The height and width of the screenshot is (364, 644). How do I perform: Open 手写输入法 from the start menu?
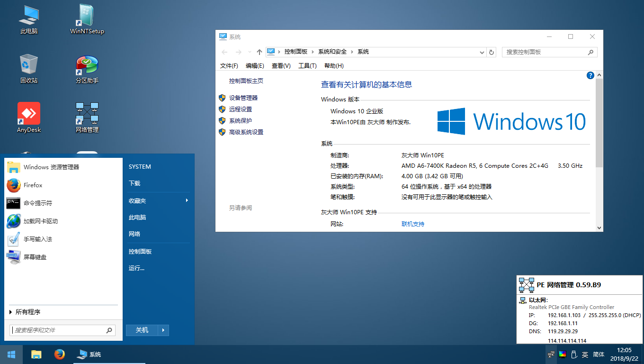[x=63, y=239]
